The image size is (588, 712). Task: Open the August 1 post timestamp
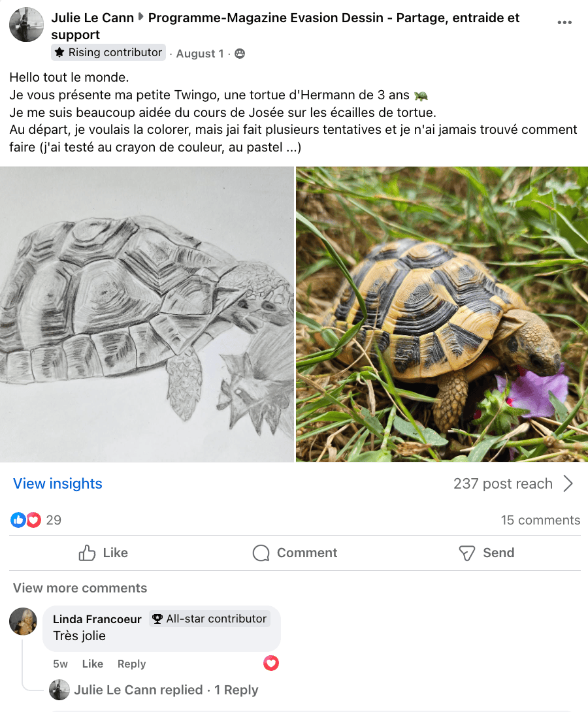coord(200,54)
